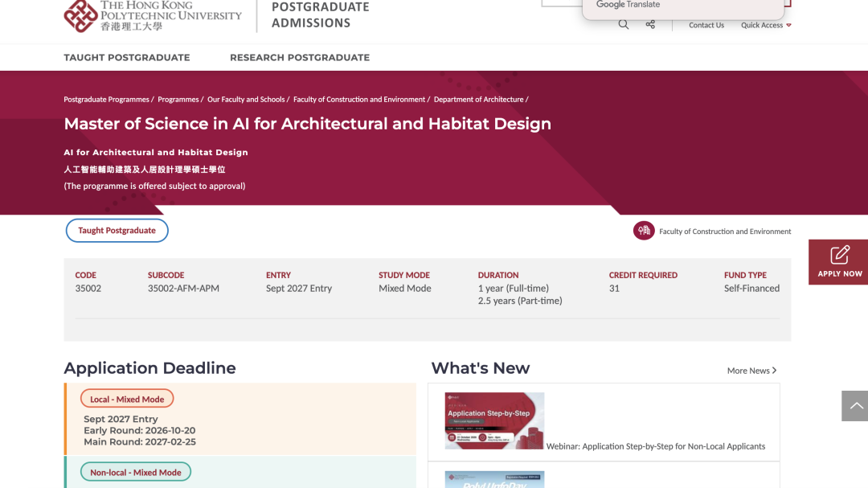
Task: Select the Chinese programme name text
Action: [x=145, y=170]
